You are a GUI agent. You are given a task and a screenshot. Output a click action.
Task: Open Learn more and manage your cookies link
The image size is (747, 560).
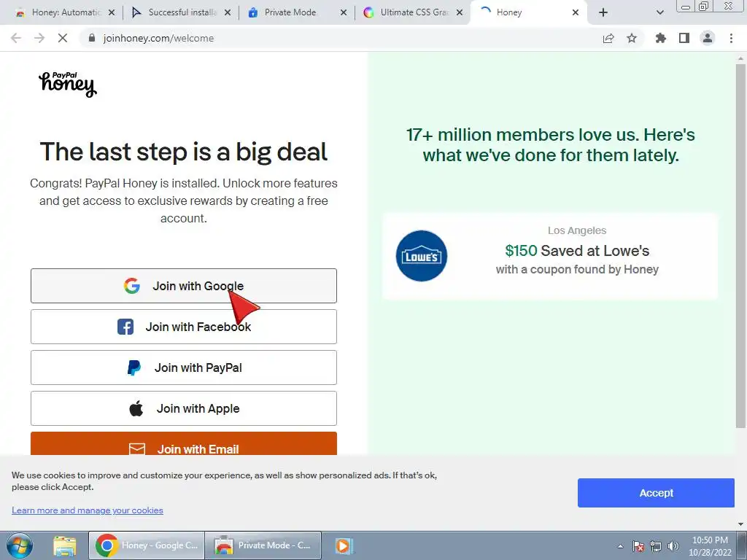coord(88,510)
